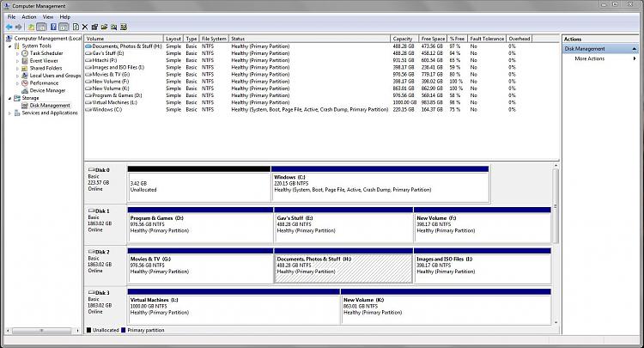Open the File menu
The height and width of the screenshot is (348, 644).
point(11,17)
